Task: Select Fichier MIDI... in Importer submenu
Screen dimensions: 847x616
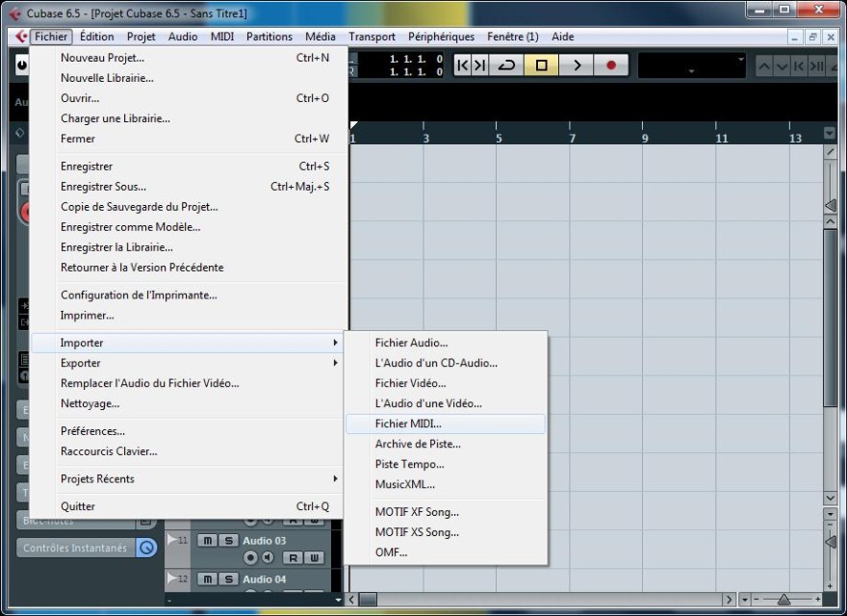Action: click(446, 423)
